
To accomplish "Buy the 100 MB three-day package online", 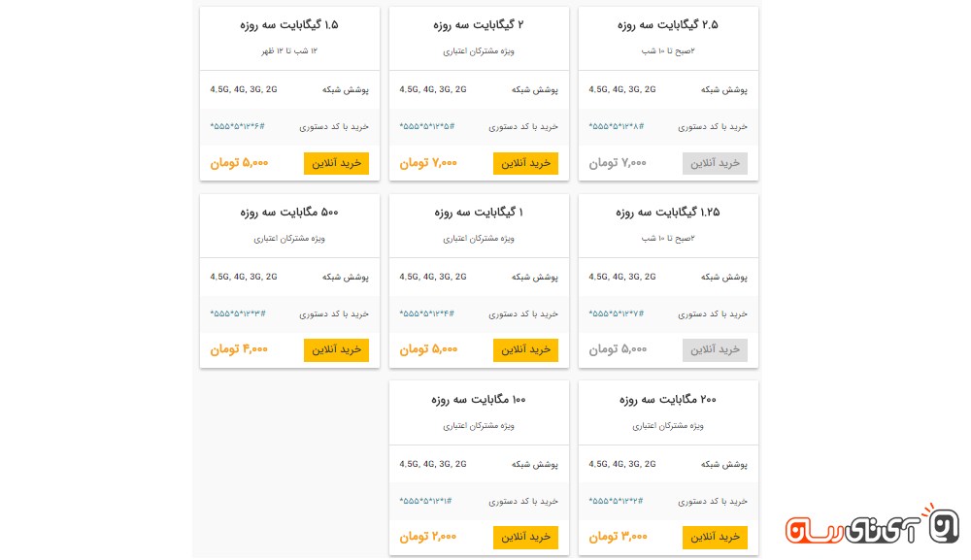I will [x=525, y=537].
